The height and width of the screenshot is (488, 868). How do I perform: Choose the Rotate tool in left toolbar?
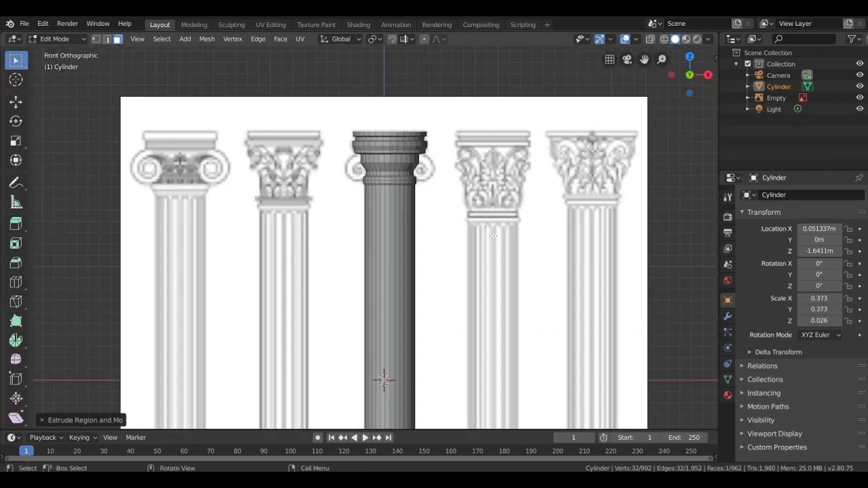[x=16, y=121]
